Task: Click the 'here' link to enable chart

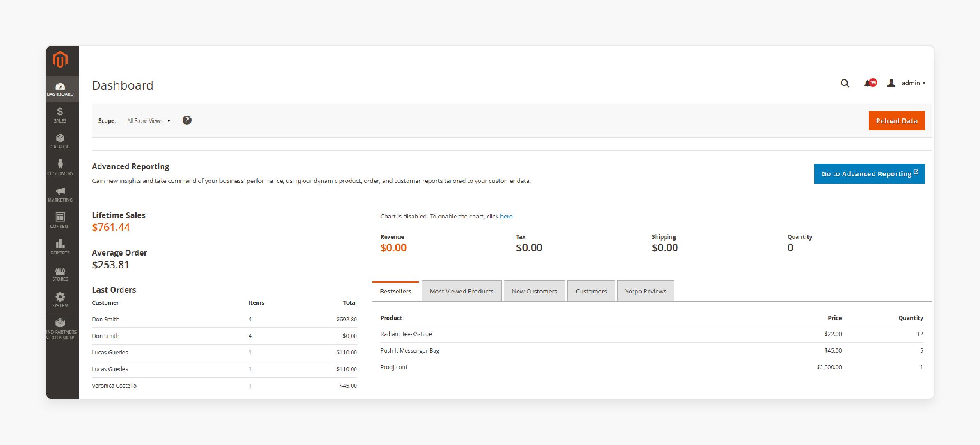Action: coord(506,216)
